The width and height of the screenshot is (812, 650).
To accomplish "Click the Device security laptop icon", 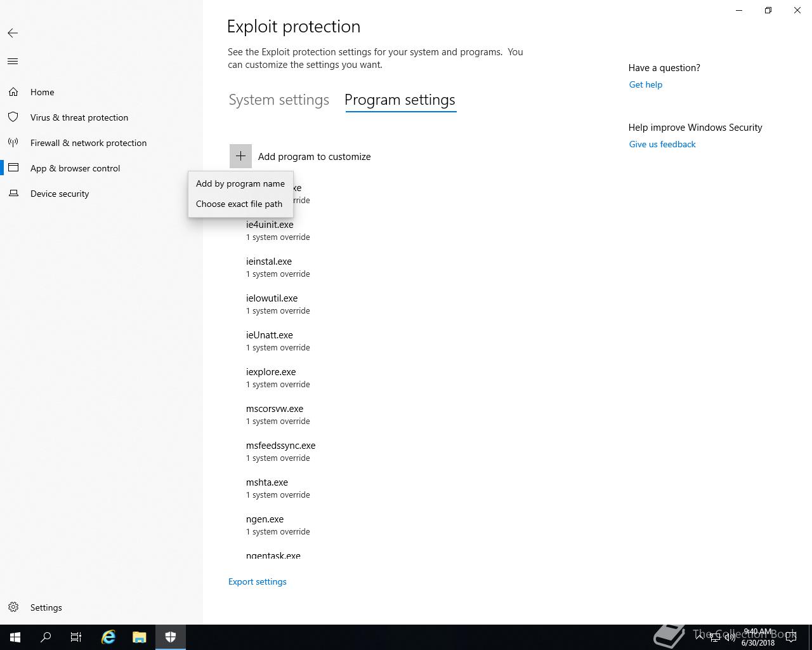I will (x=13, y=194).
